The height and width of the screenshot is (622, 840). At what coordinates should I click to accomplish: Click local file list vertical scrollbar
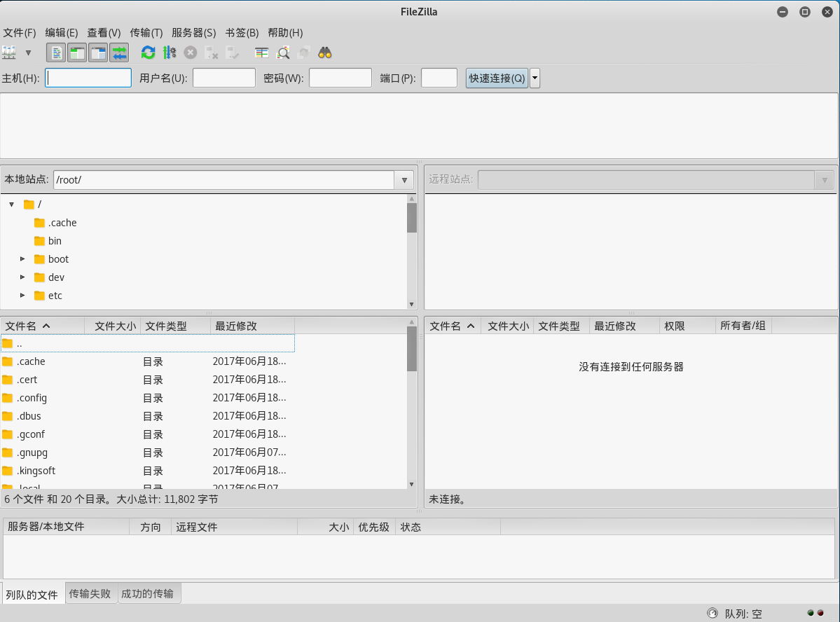point(412,420)
